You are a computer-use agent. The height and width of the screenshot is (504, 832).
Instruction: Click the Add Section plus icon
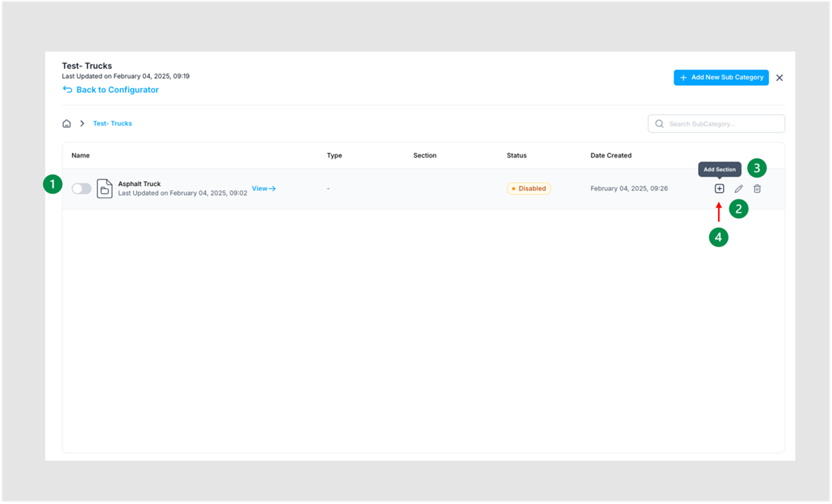point(719,189)
